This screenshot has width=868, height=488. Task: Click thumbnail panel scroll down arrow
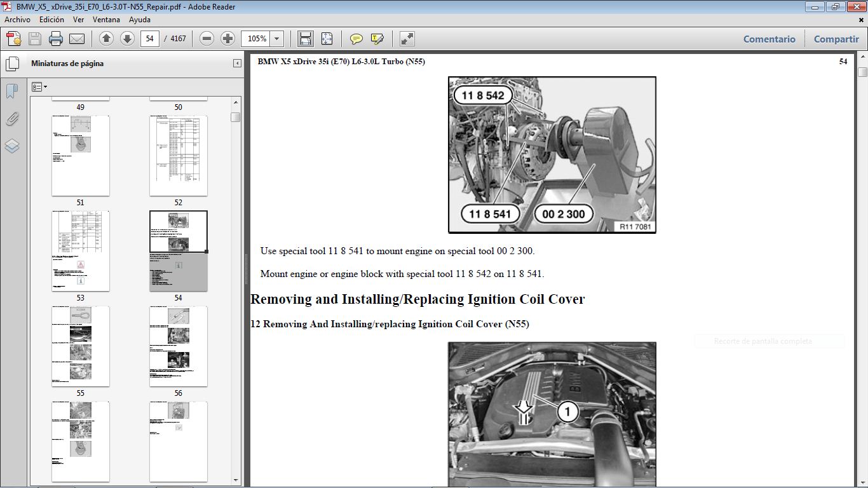click(236, 480)
